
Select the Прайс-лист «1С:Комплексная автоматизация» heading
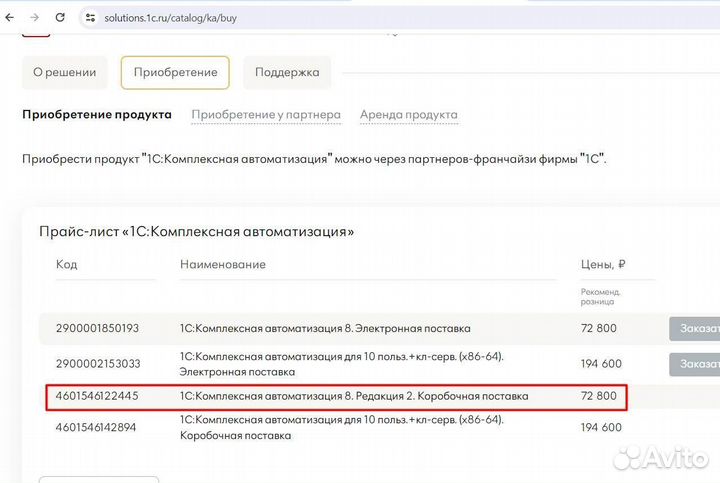point(197,231)
